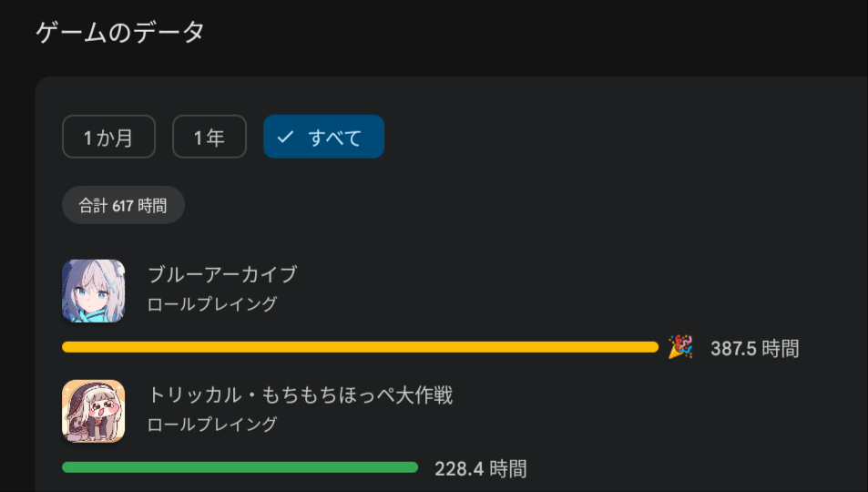868x492 pixels.
Task: Click the 387.5 時間 playtime value
Action: (754, 348)
